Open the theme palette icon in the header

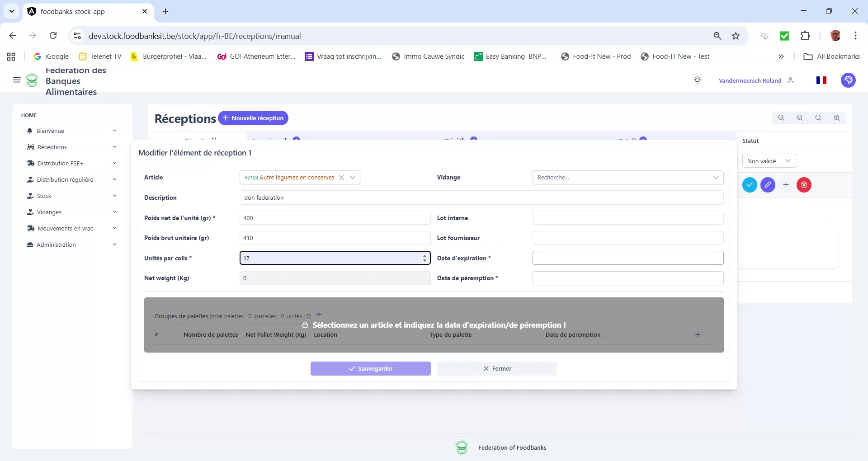pyautogui.click(x=848, y=80)
